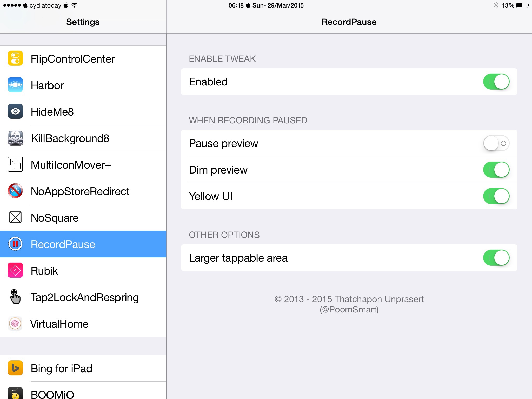Tap the BOOMiO app icon
This screenshot has width=532, height=399.
pyautogui.click(x=15, y=393)
